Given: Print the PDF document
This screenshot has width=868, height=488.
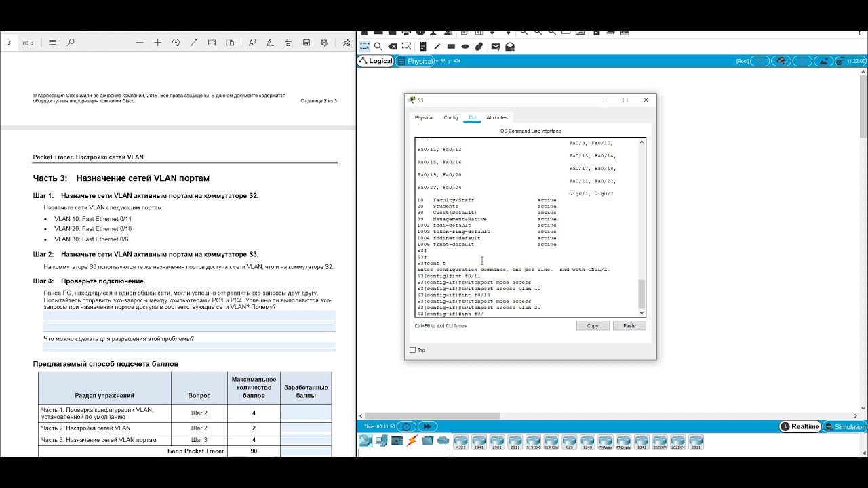Looking at the screenshot, I should pos(288,43).
